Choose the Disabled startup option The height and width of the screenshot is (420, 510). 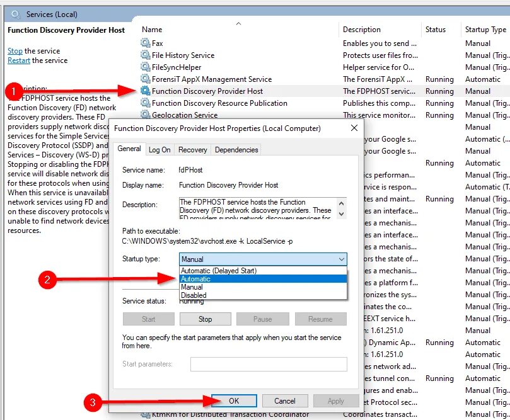click(263, 295)
